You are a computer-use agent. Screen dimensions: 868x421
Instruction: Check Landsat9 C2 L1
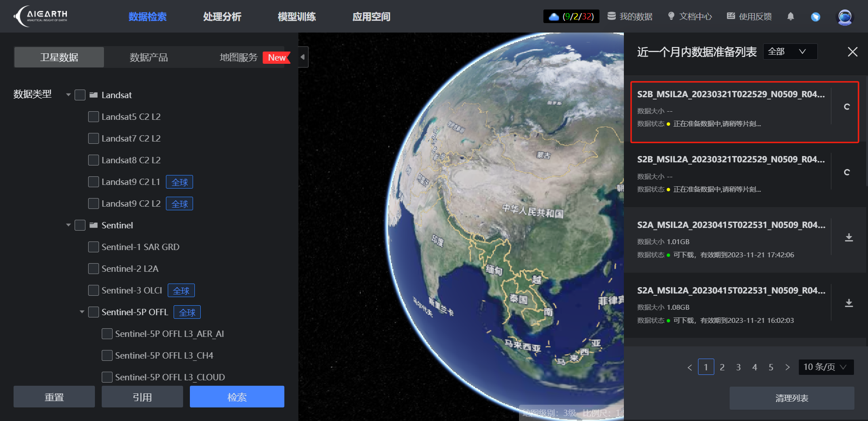pos(94,182)
